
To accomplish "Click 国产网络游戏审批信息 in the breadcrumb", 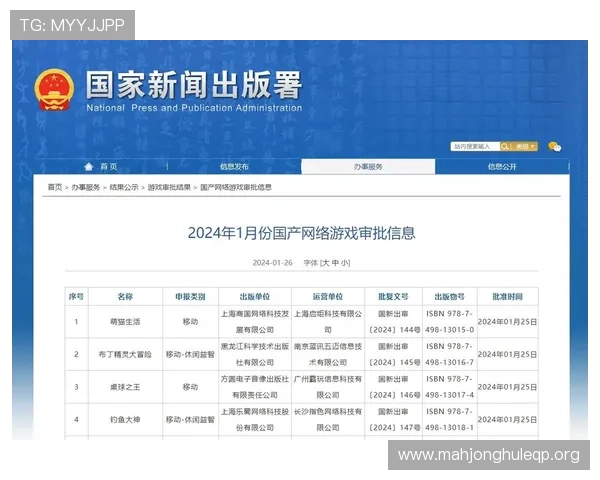I will pos(236,187).
